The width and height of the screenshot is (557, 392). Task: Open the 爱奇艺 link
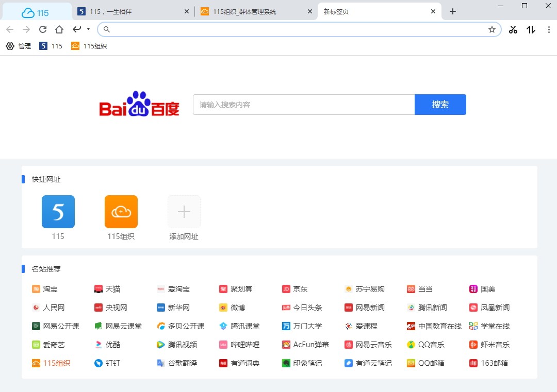pyautogui.click(x=48, y=345)
